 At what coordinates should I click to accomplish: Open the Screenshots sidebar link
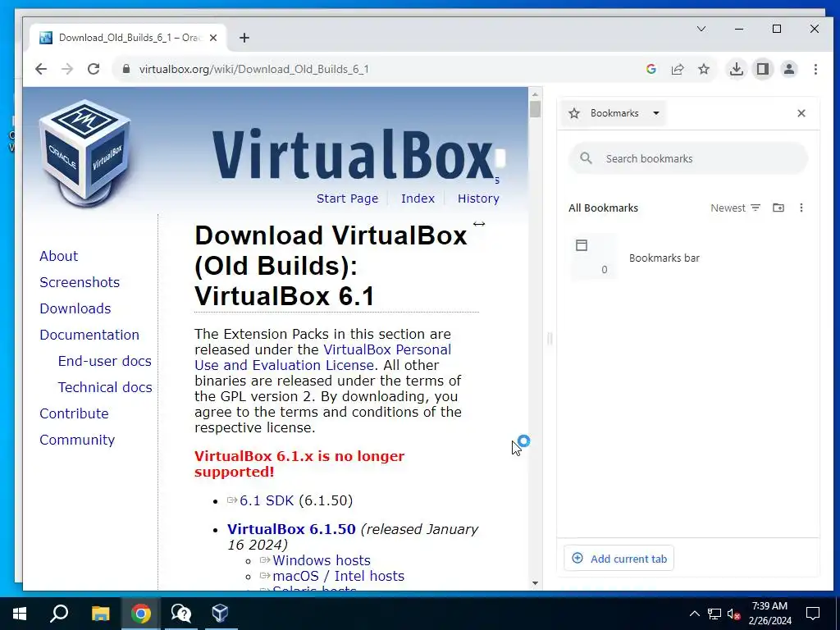(x=80, y=282)
